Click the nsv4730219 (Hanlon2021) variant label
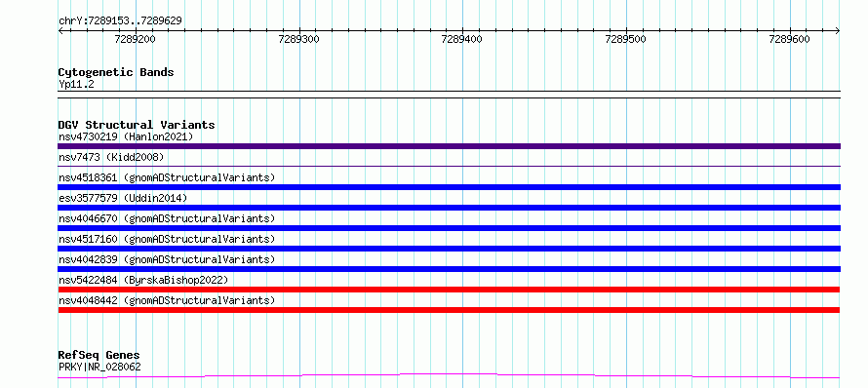 (126, 136)
